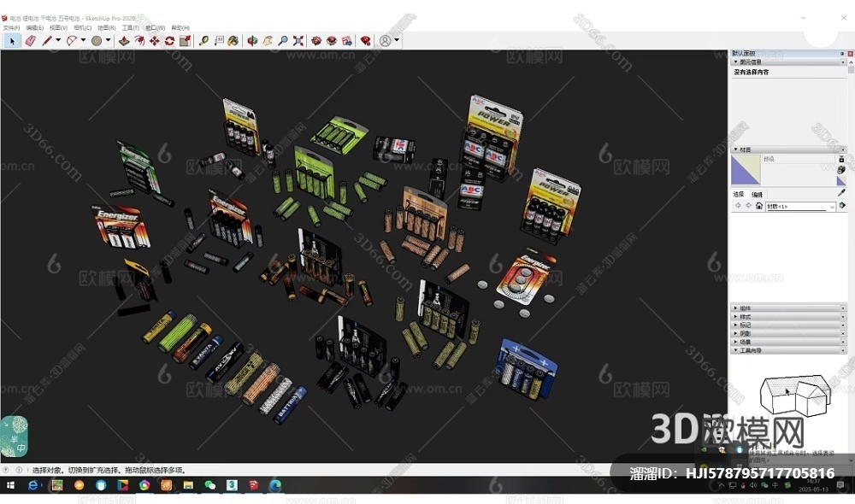Activate the Arc drawing tool
Image resolution: width=855 pixels, height=504 pixels.
point(72,41)
